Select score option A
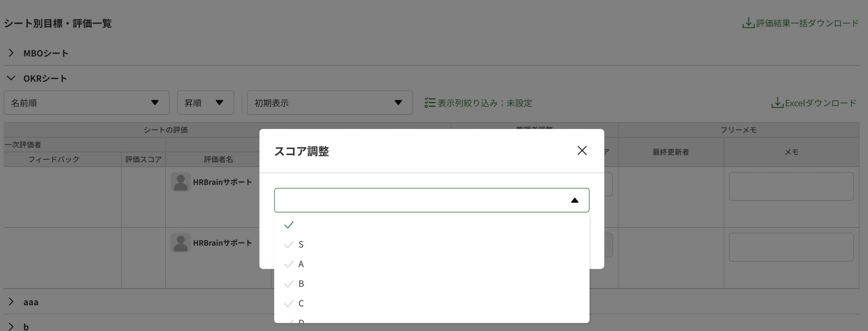 coord(301,264)
